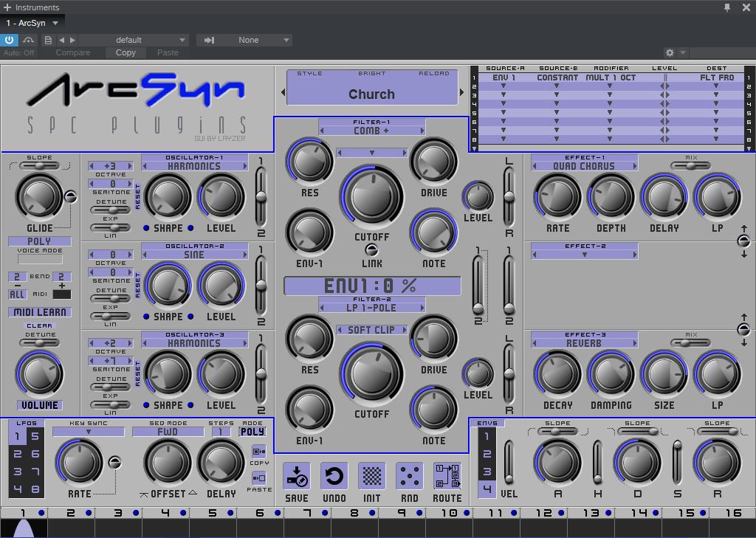Click the Undo icon
Viewport: 756px width, 538px height.
point(334,476)
